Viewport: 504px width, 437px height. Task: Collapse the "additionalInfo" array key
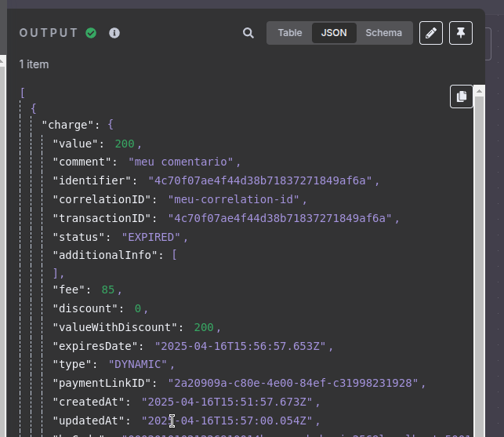coord(106,255)
